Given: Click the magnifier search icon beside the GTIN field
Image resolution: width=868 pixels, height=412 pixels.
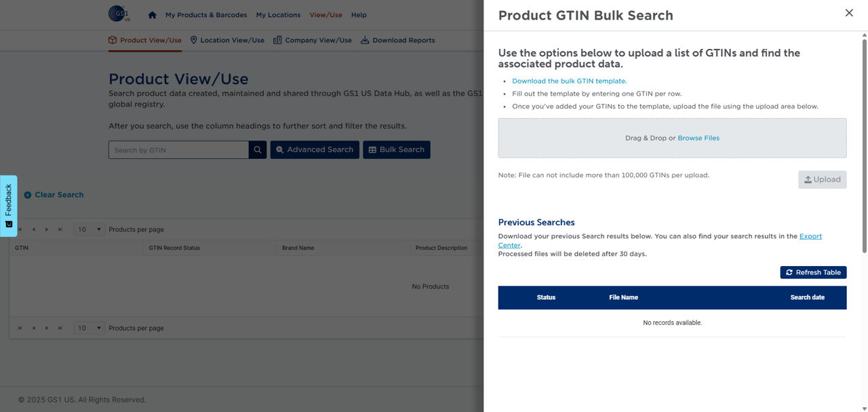Looking at the screenshot, I should 258,150.
